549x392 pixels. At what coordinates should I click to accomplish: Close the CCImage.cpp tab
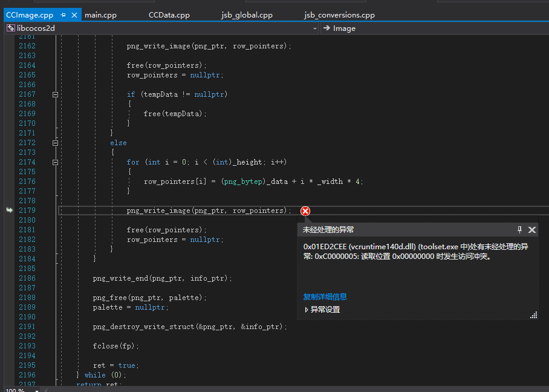pos(74,15)
